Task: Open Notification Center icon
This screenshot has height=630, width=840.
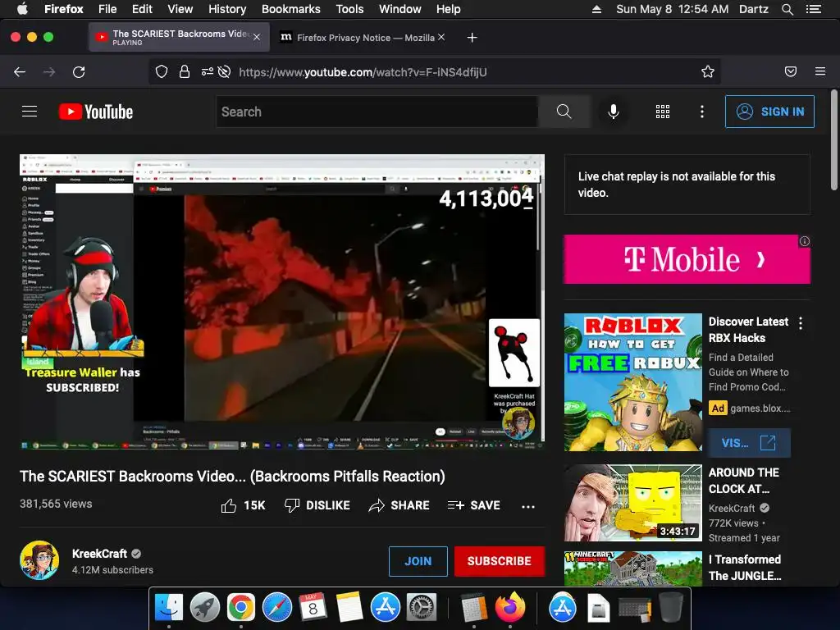Action: pos(813,9)
